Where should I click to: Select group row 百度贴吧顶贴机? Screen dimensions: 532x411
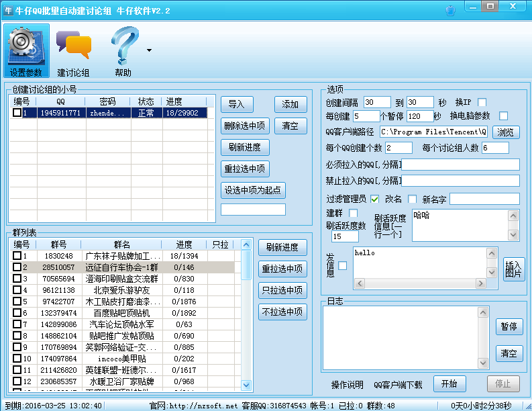pyautogui.click(x=121, y=313)
